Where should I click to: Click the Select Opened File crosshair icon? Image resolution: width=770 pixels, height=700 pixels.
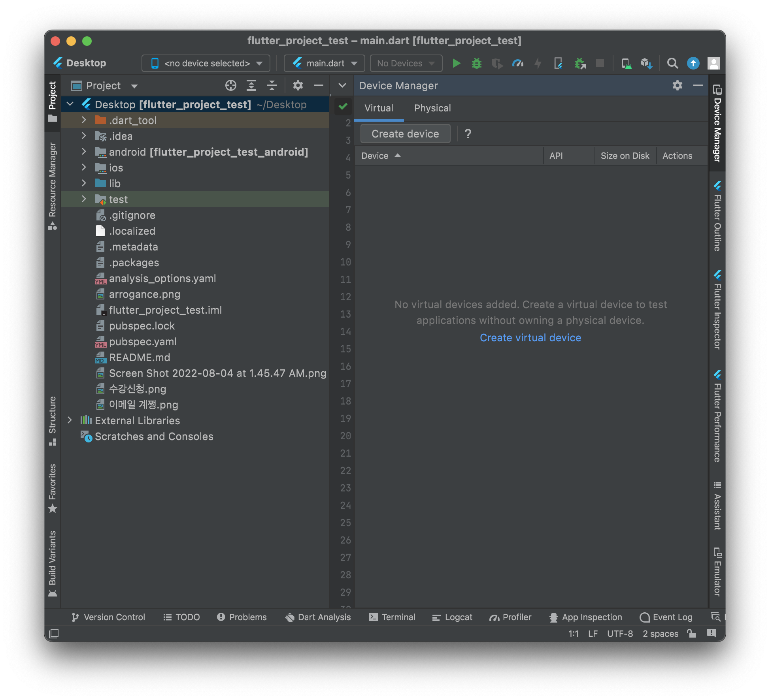(231, 85)
